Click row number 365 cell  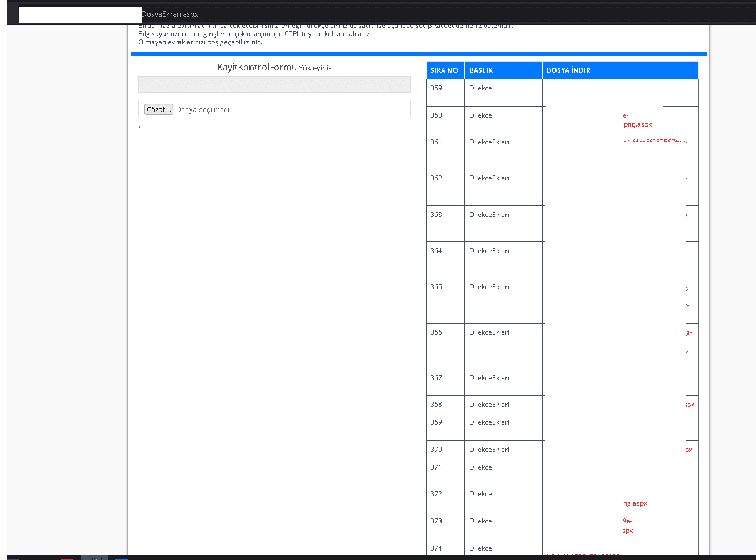(x=437, y=287)
